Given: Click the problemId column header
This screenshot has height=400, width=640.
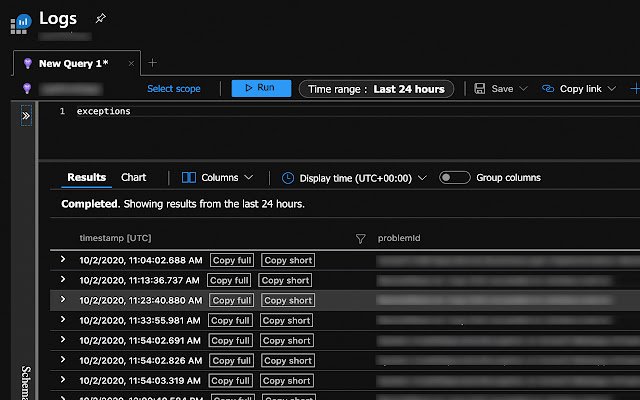Looking at the screenshot, I should point(399,238).
